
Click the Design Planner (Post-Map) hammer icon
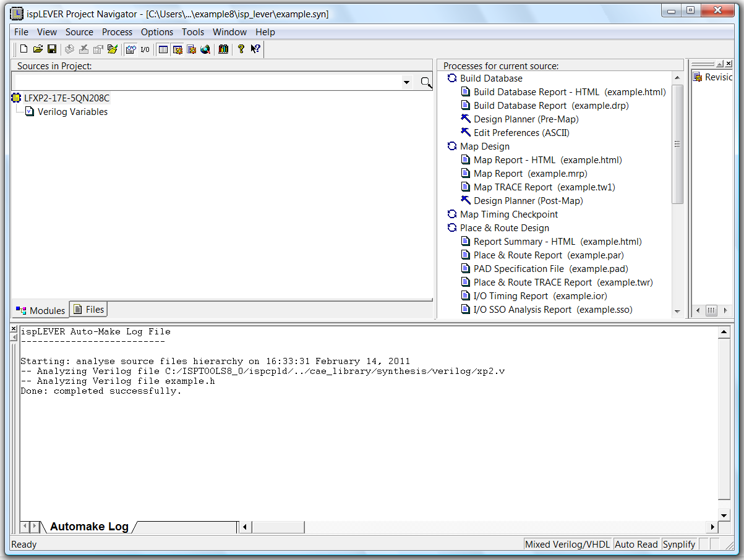click(466, 200)
